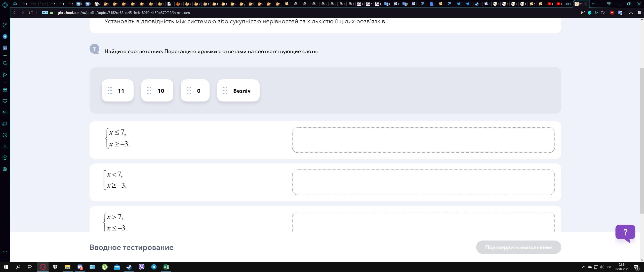Select the 'Безліч' answer label
This screenshot has width=644, height=272.
[238, 91]
